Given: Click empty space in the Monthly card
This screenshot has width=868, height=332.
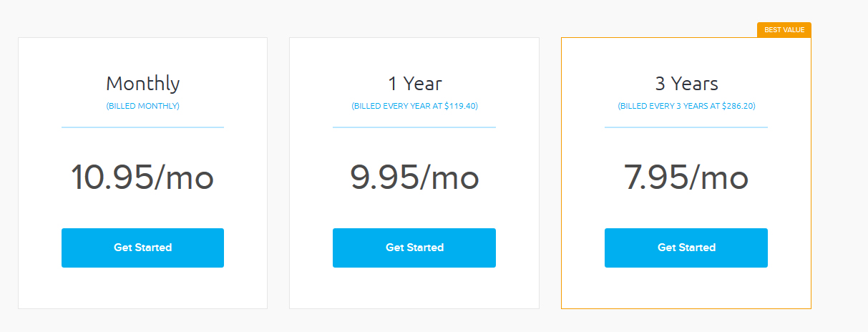Looking at the screenshot, I should (142, 288).
